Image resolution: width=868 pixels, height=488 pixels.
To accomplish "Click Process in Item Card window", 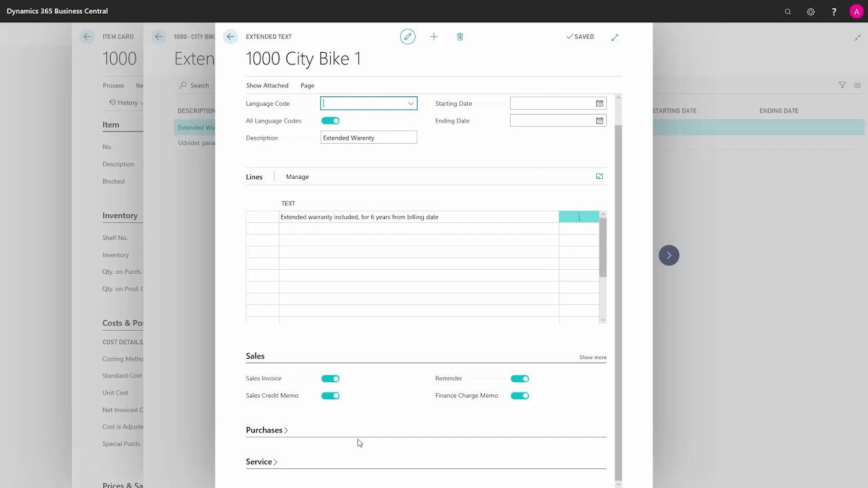I will click(x=113, y=85).
